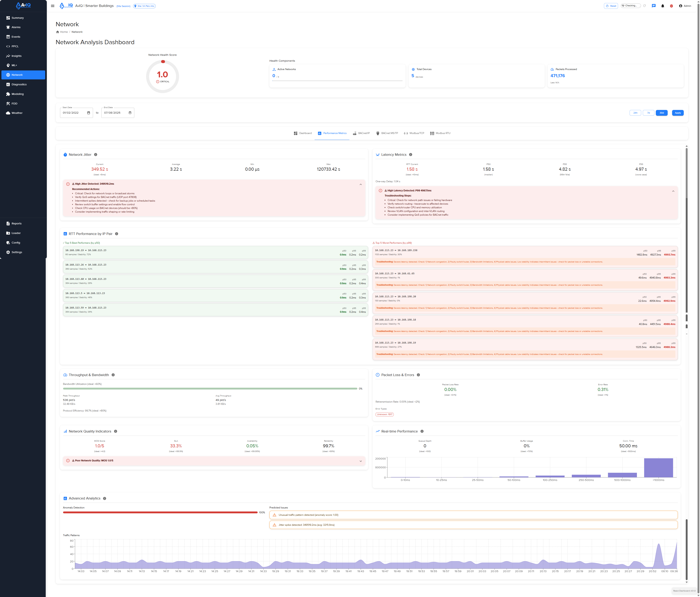Click the red bug report icon

pyautogui.click(x=671, y=6)
